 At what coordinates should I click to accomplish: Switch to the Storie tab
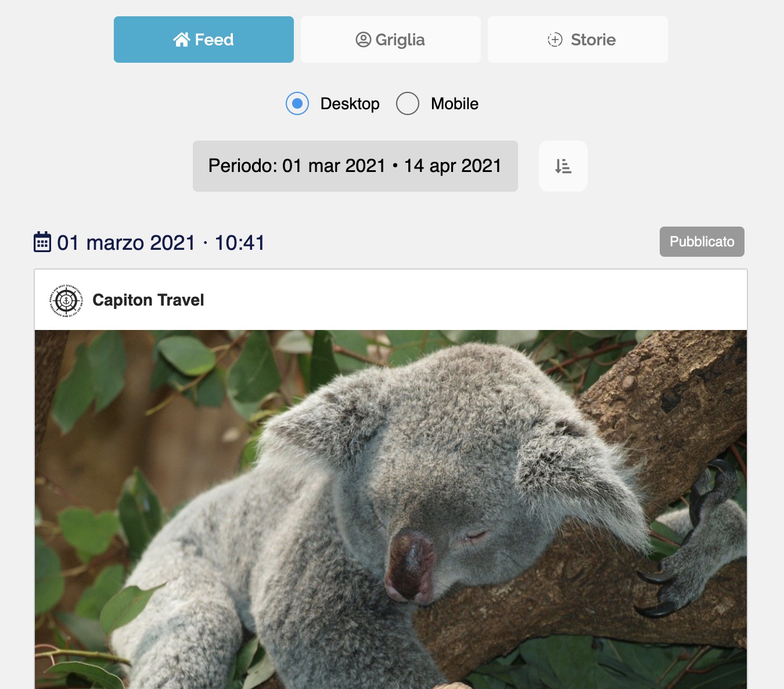point(578,40)
